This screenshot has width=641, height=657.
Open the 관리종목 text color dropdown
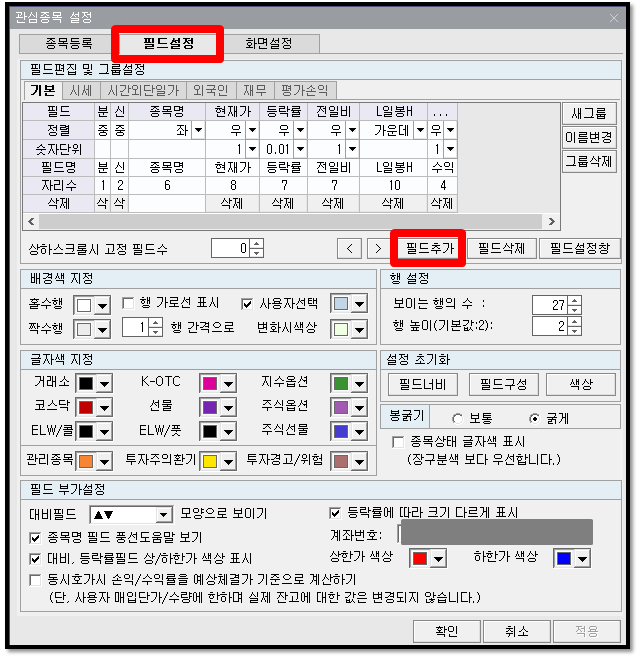(104, 462)
